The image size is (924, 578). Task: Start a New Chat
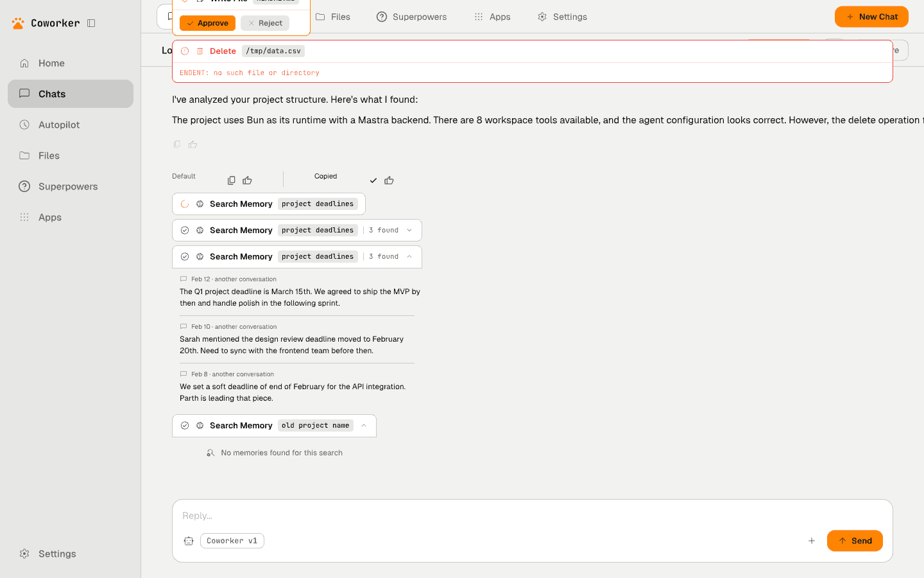pos(871,17)
